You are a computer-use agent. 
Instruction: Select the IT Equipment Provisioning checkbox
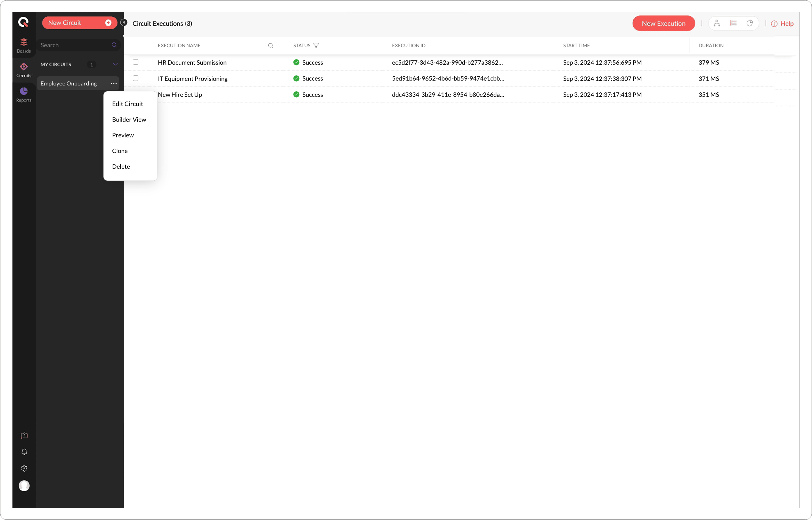coord(136,78)
